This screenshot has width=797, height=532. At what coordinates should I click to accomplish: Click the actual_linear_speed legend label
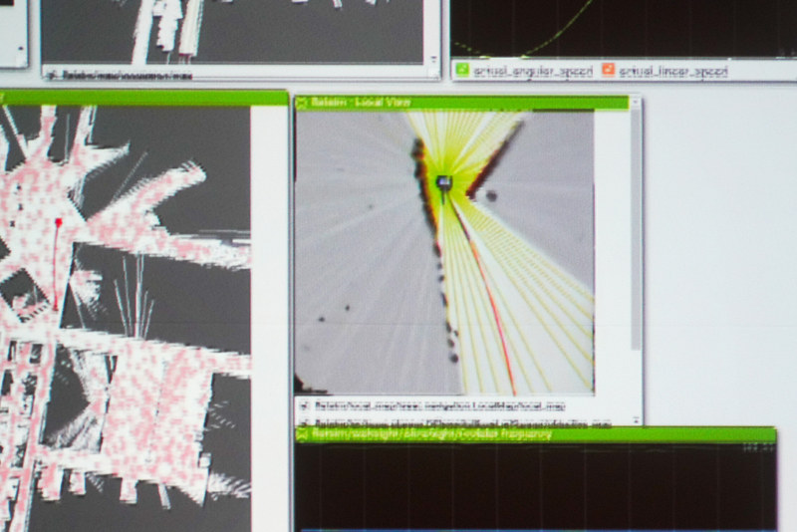[673, 71]
